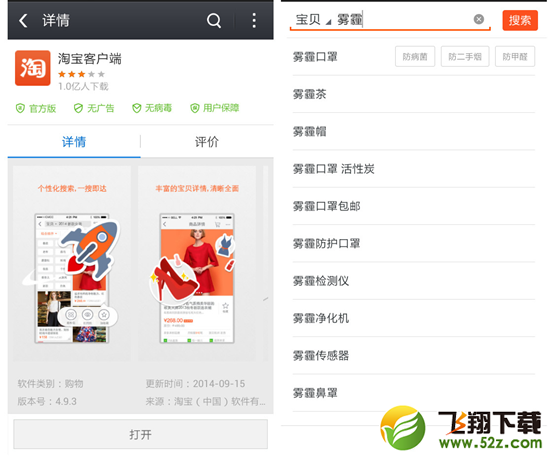Screen dimensions: 554x462
Task: Switch to the 详情 tab
Action: click(74, 142)
